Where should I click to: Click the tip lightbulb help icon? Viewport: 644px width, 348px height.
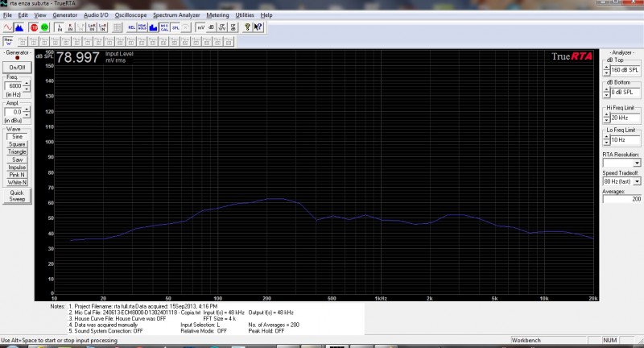(247, 27)
